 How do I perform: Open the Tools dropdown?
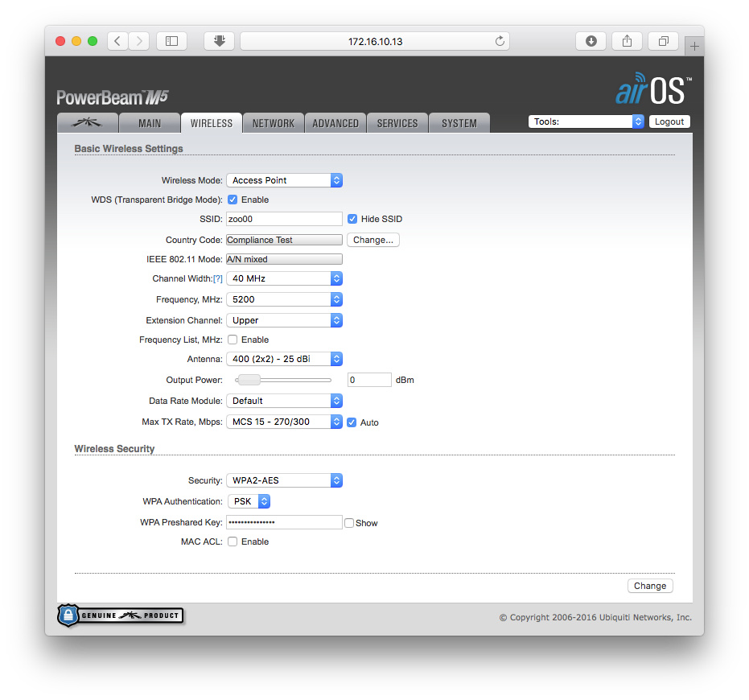click(586, 121)
